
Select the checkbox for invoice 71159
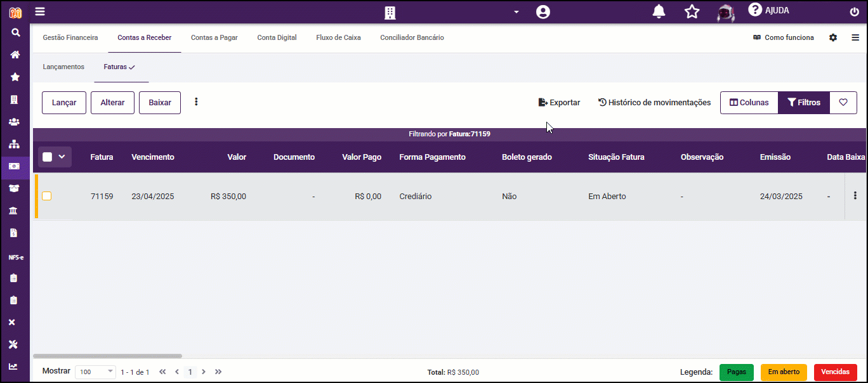pyautogui.click(x=47, y=197)
